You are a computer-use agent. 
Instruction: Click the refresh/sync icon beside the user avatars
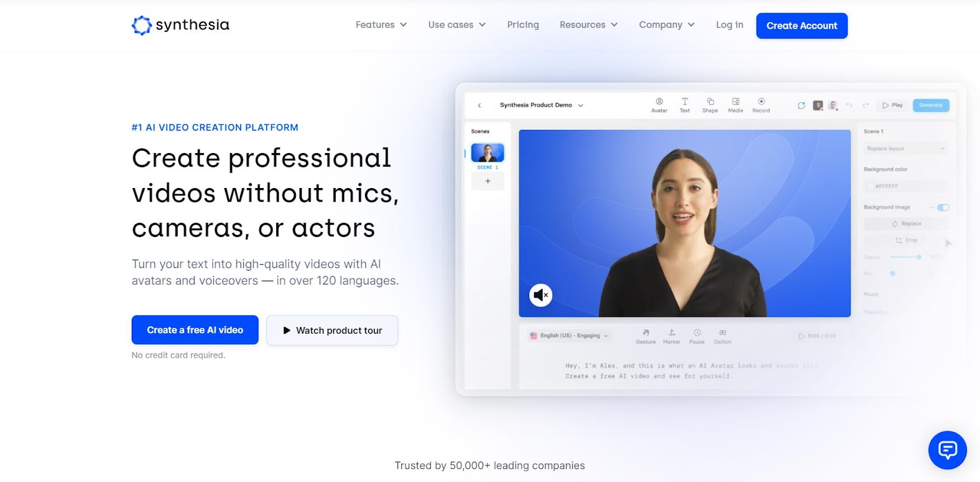click(801, 105)
